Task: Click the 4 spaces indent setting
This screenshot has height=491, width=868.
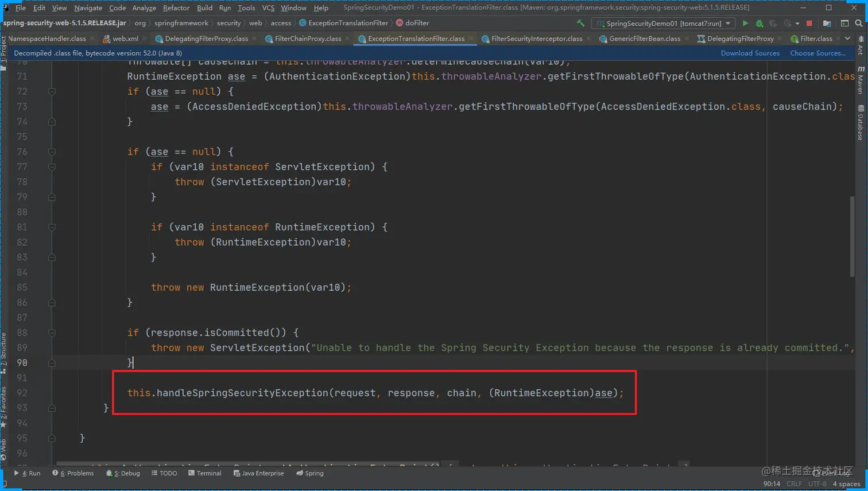Action: (846, 484)
